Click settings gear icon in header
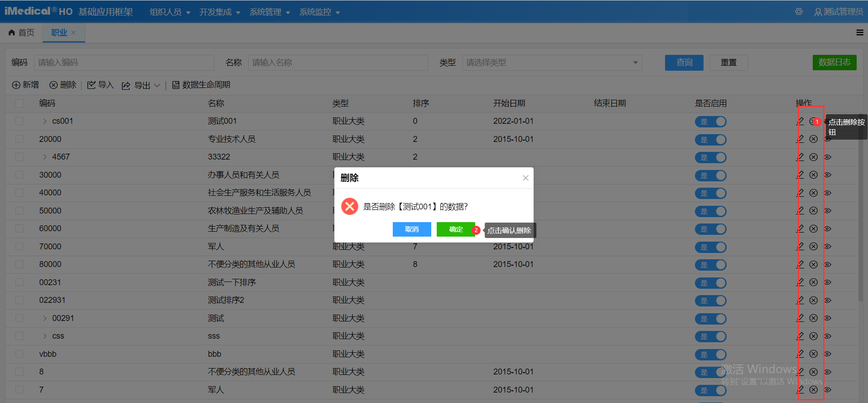 click(799, 12)
